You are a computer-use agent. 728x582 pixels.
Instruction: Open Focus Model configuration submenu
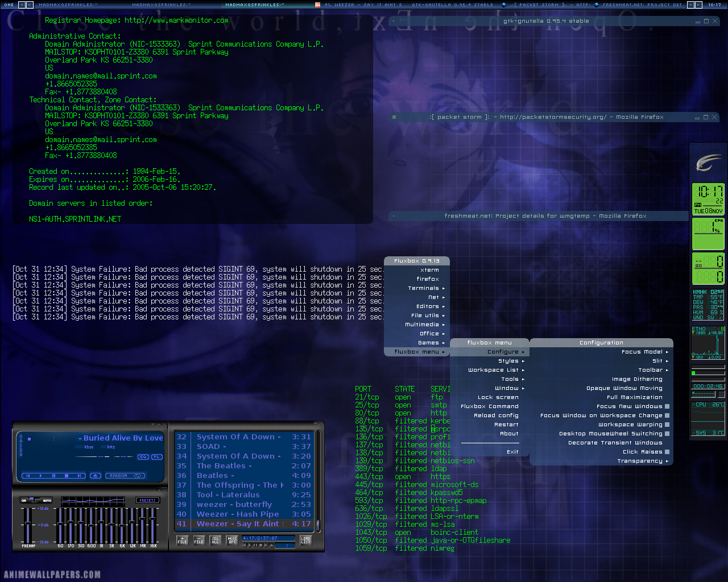601,352
